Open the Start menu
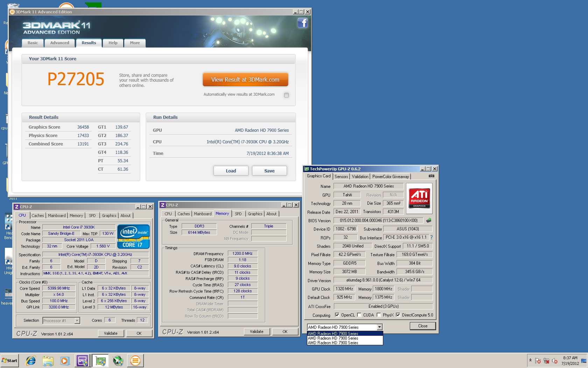 coord(10,361)
